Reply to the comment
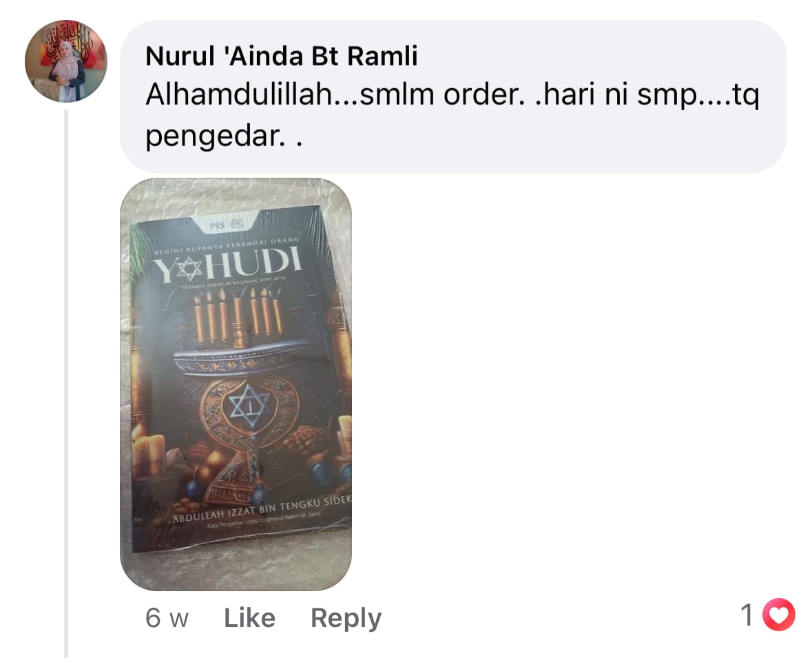Screen dimensions: 812x658 click(x=346, y=619)
